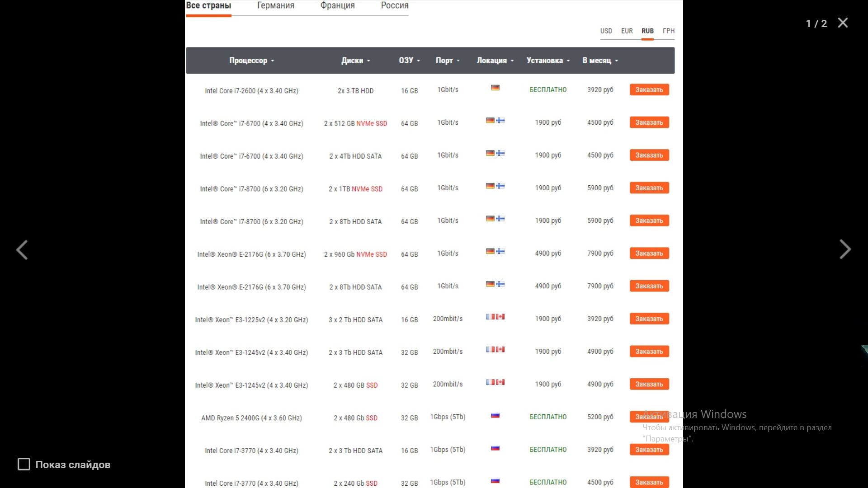Click 'AMD Ryzen 5 2400G (4 x 3.60 GHz)' text

click(x=251, y=418)
